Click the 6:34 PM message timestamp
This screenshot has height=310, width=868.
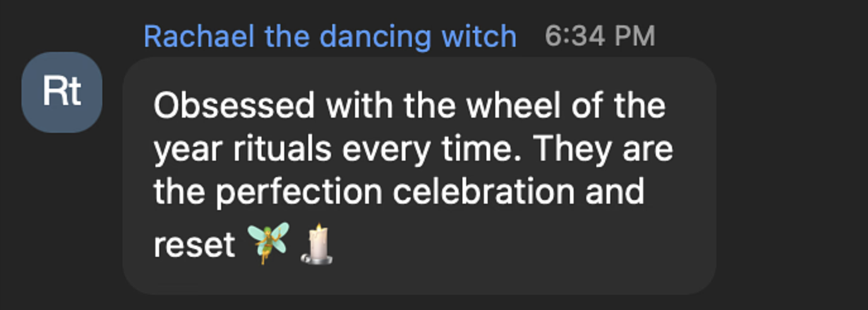click(600, 37)
